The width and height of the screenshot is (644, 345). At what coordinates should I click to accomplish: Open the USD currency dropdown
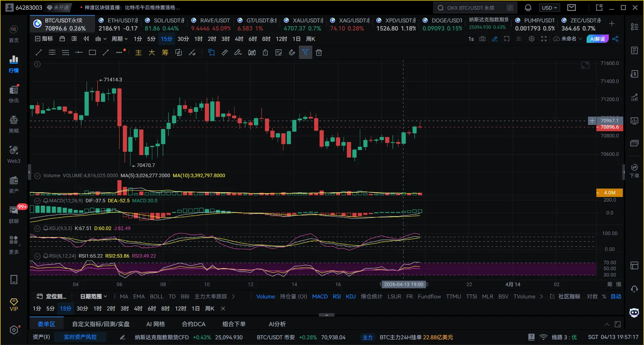[x=549, y=8]
